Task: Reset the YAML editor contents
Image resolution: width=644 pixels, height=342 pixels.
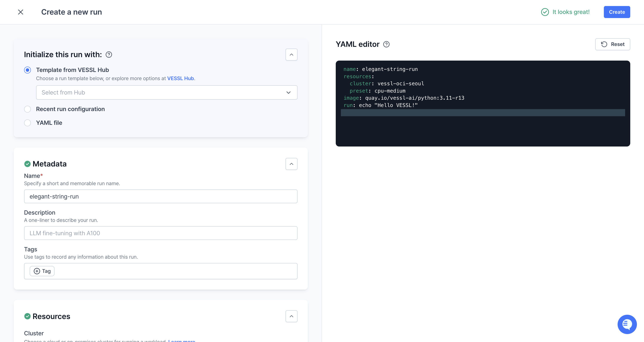Action: pyautogui.click(x=612, y=44)
